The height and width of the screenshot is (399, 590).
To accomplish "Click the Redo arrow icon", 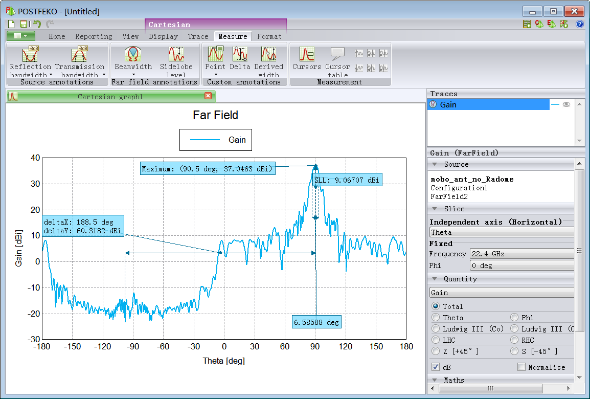I will tap(49, 24).
